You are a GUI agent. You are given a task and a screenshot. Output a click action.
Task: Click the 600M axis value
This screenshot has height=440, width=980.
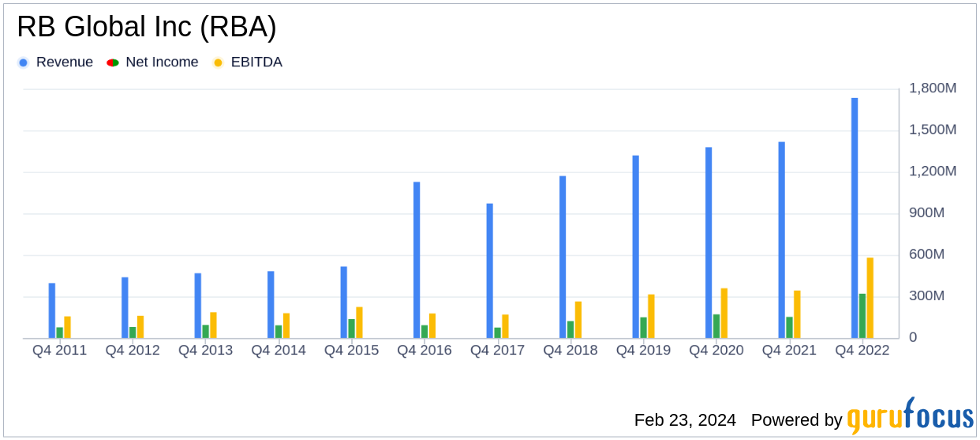[x=927, y=254]
